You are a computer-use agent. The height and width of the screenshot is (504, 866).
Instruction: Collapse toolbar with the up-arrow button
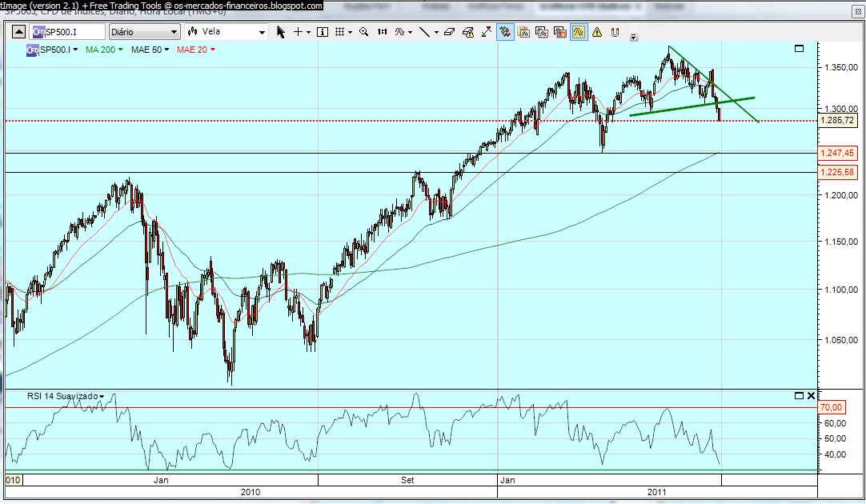tap(18, 32)
